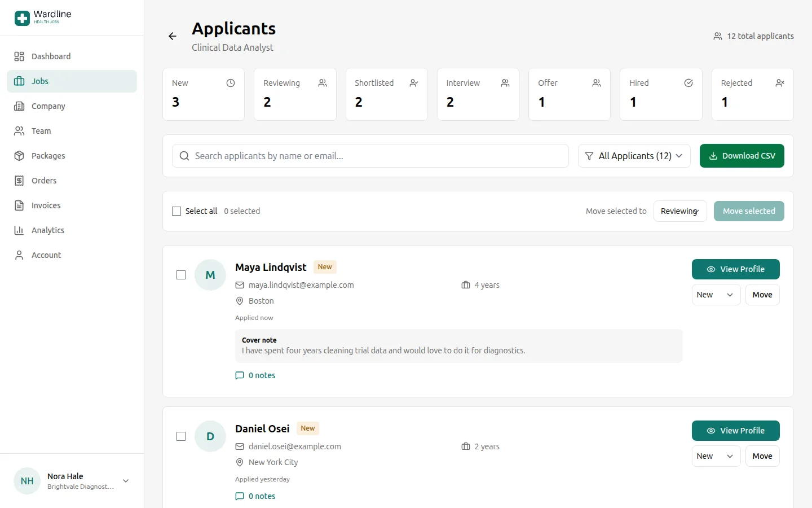Viewport: 812px width, 508px height.
Task: Click the envelope icon beside Maya's email
Action: click(x=240, y=285)
